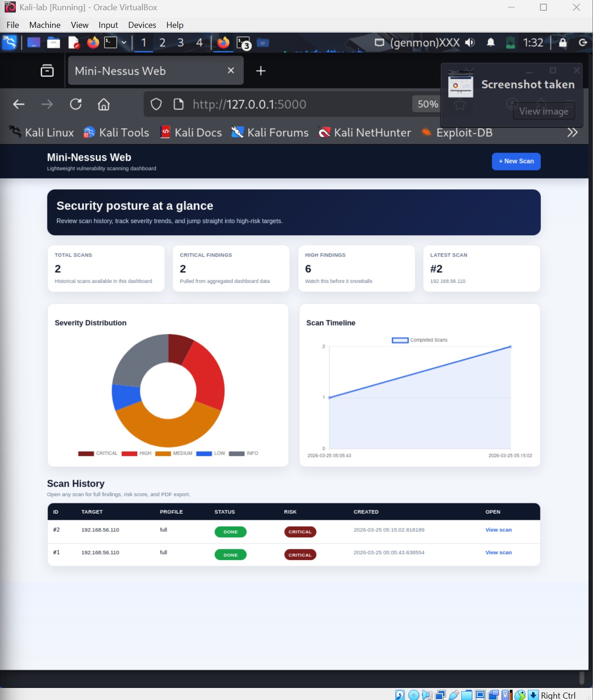Open the Kali Forums bookmark
Viewport: 593px width, 700px height.
pyautogui.click(x=270, y=132)
